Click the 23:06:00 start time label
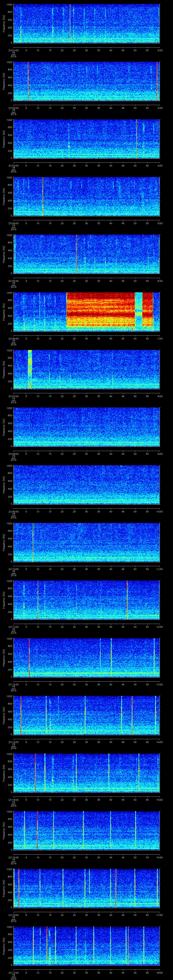173x980 pixels. pyautogui.click(x=13, y=339)
